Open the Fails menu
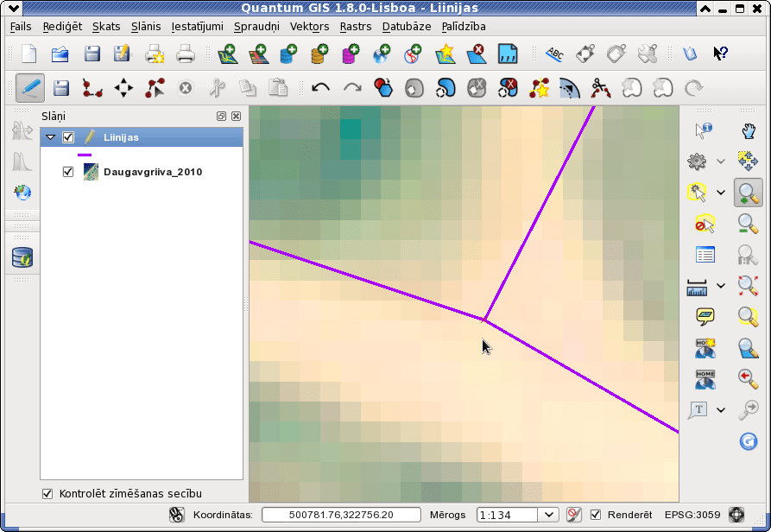The image size is (771, 532). click(21, 27)
